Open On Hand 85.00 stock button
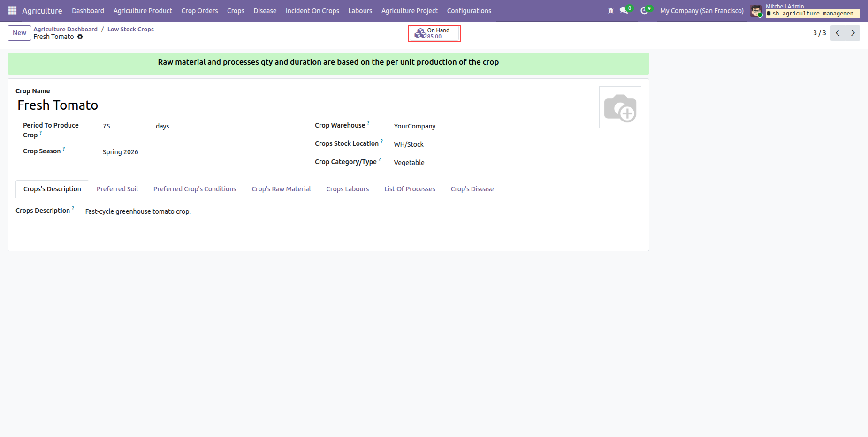Screen dimensions: 868x437 click(434, 33)
